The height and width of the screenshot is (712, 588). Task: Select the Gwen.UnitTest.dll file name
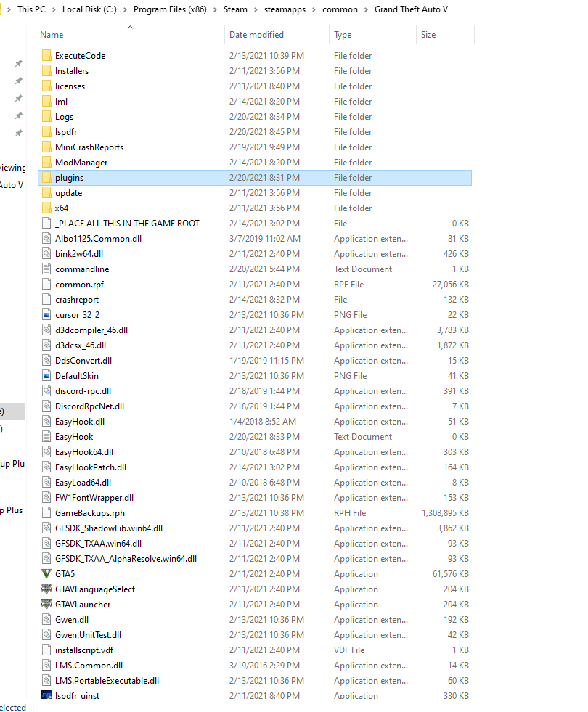[x=88, y=635]
